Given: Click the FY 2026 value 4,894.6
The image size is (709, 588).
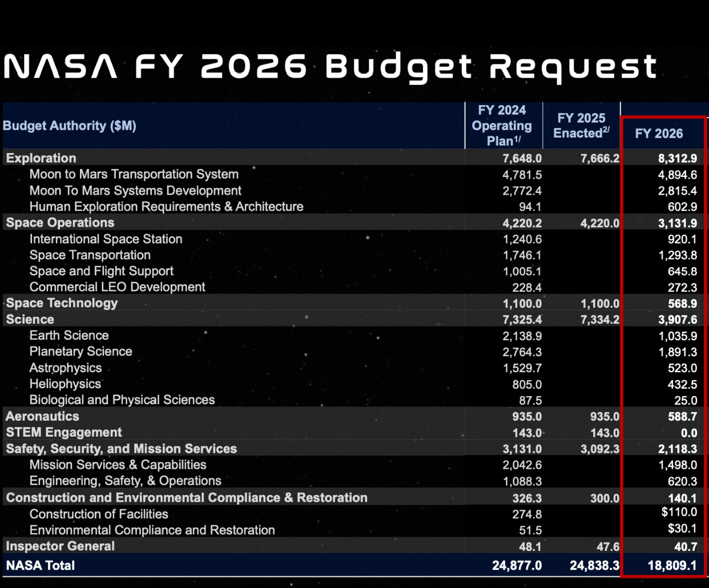Looking at the screenshot, I should [677, 175].
